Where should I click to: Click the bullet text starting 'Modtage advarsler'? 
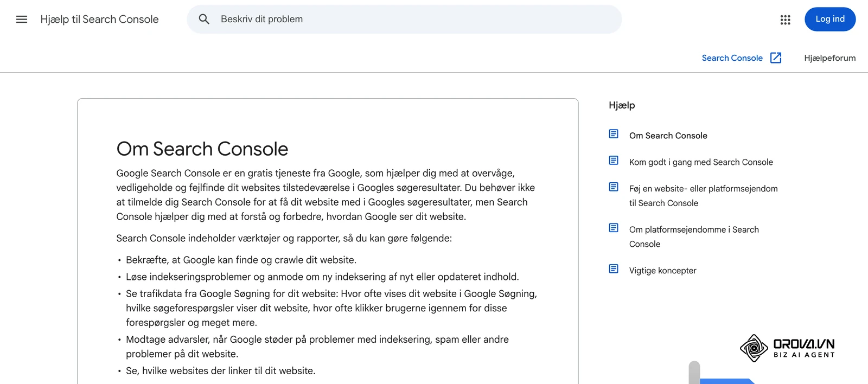[x=317, y=347]
